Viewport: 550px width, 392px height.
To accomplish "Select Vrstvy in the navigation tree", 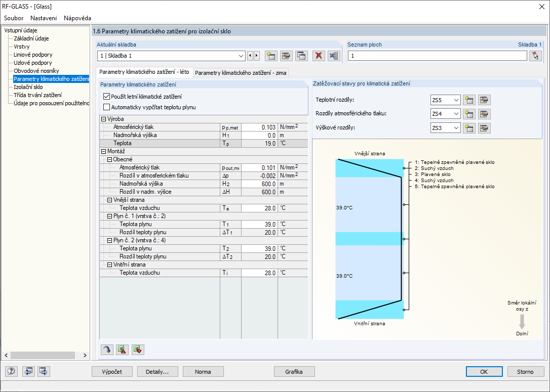I will (22, 47).
